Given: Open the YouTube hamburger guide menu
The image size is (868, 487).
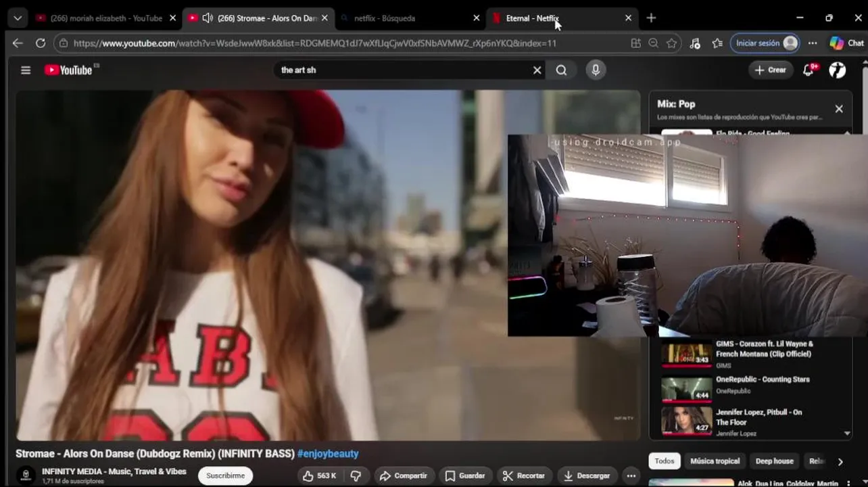Looking at the screenshot, I should click(26, 70).
